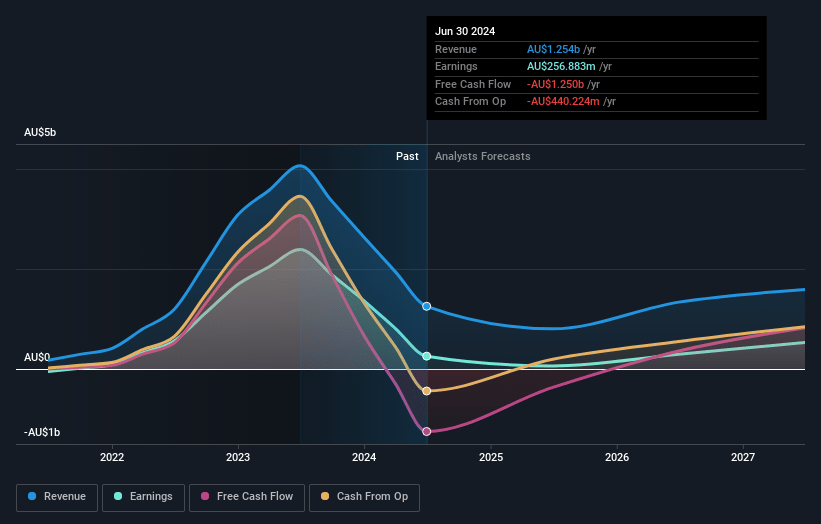Viewport: 821px width, 524px height.
Task: Click the Cash From Op label in tooltip
Action: (471, 102)
